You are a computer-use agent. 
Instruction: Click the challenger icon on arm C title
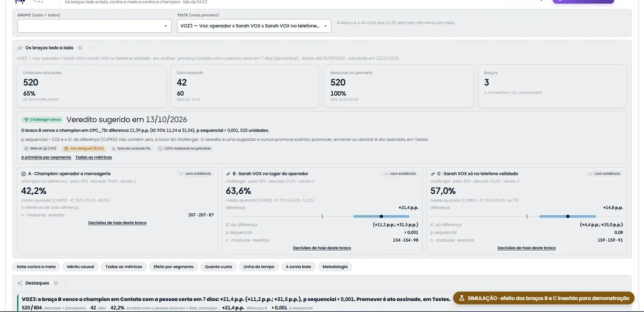tap(433, 174)
